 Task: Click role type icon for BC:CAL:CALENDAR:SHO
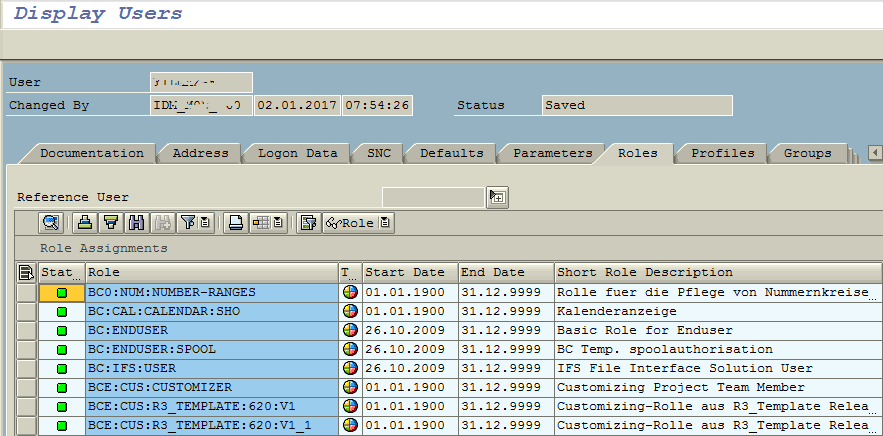click(350, 312)
